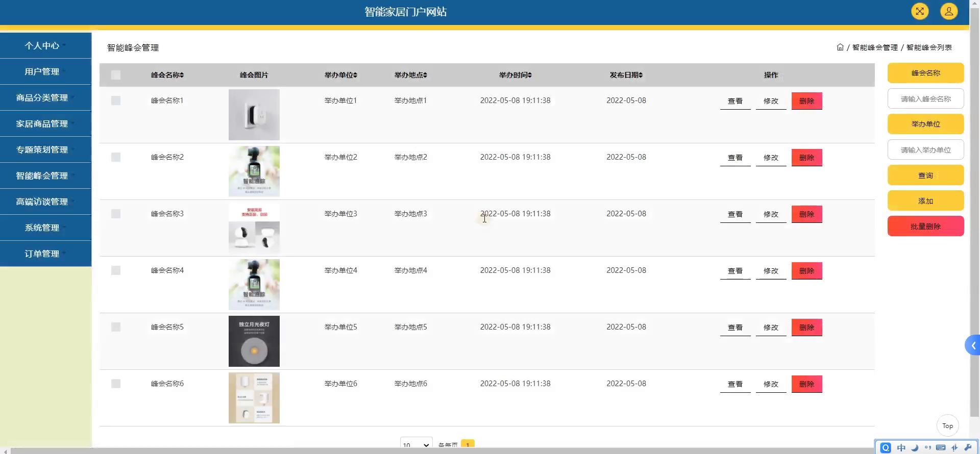This screenshot has width=980, height=454.
Task: Expand 订单管理 sidebar menu
Action: tap(46, 254)
